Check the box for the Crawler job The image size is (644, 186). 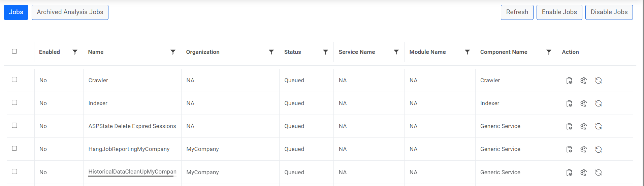pos(14,80)
